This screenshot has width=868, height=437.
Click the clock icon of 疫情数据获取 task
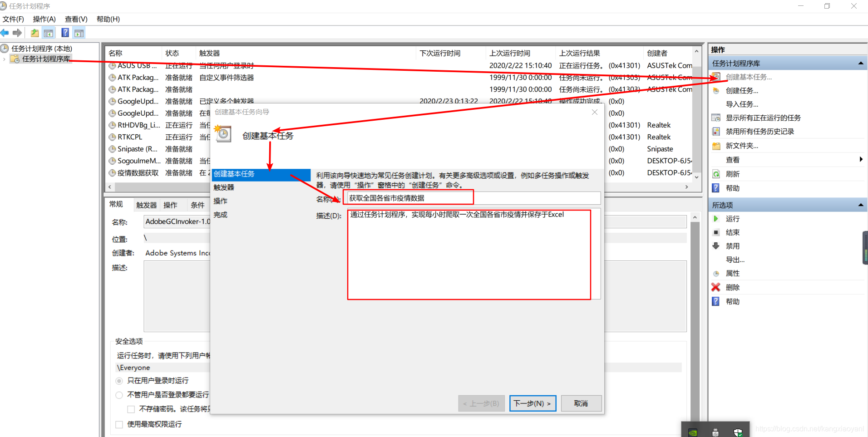(x=112, y=173)
